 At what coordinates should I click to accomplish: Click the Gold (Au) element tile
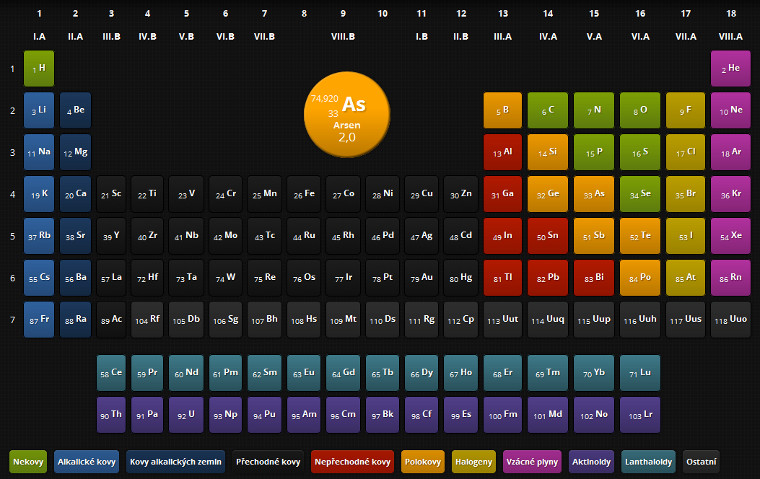click(421, 278)
